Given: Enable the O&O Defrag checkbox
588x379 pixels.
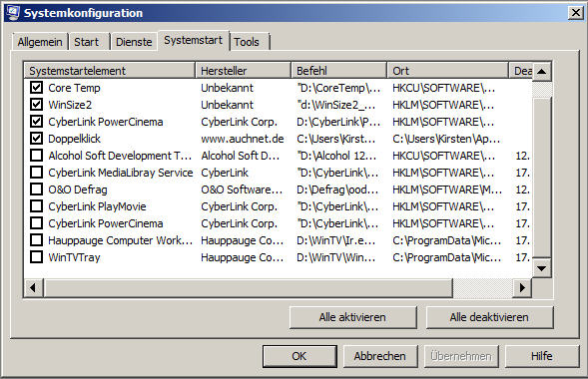Looking at the screenshot, I should pyautogui.click(x=36, y=189).
